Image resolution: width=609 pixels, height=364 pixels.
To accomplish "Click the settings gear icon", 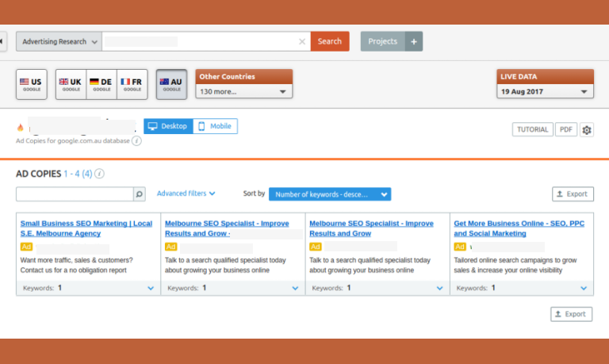I will tap(587, 130).
